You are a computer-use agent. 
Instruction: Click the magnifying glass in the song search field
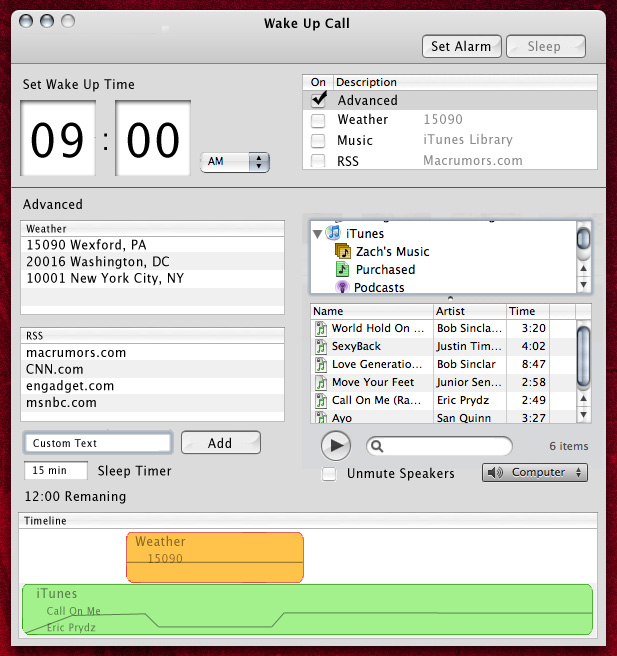pyautogui.click(x=377, y=446)
